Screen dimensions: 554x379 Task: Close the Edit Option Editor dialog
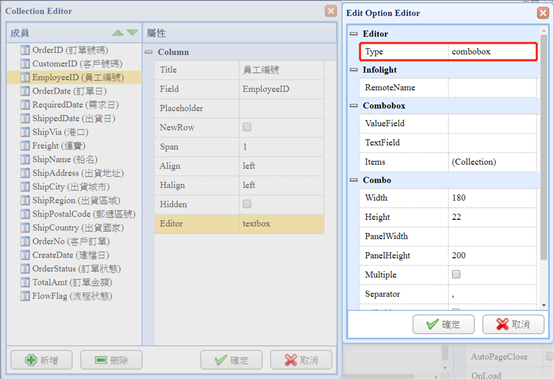(543, 13)
